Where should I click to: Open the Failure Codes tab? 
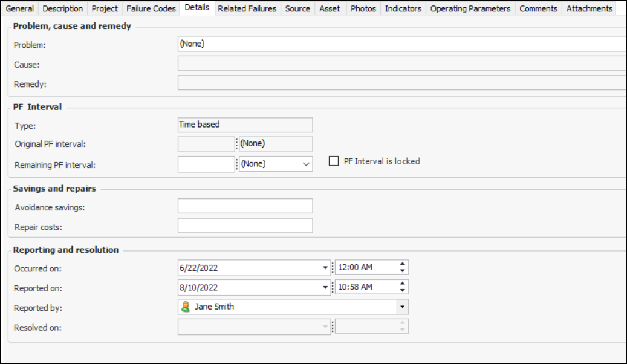[151, 9]
